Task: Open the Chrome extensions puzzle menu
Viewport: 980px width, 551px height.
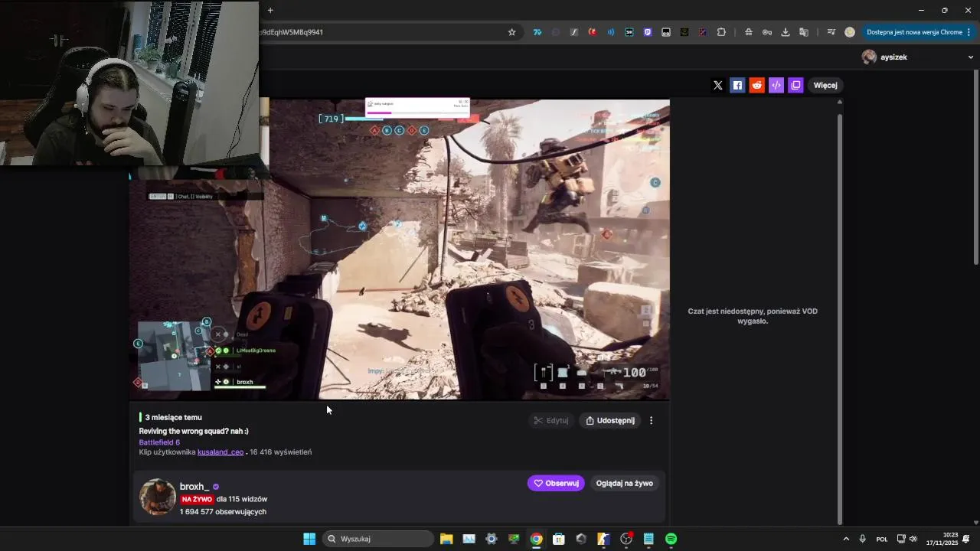Action: (721, 32)
